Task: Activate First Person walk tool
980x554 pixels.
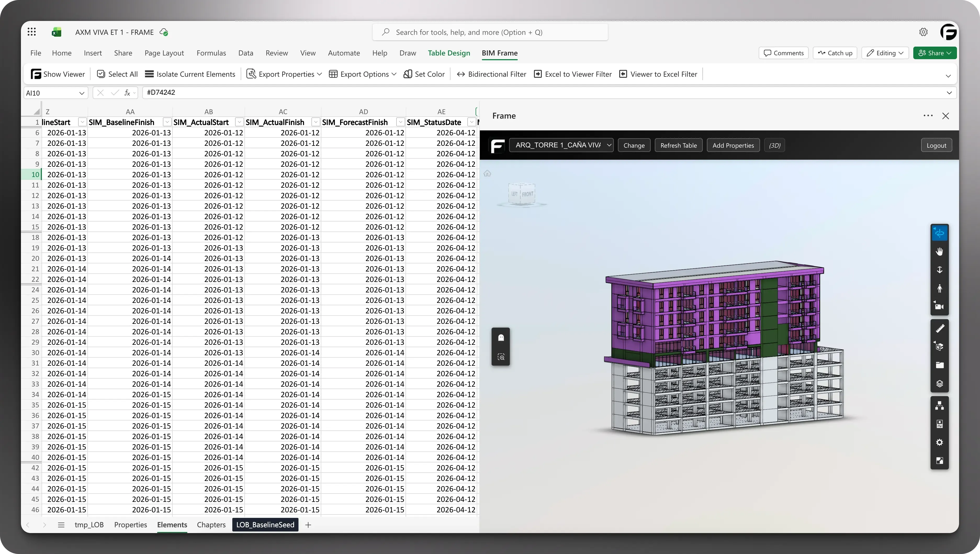Action: [939, 288]
